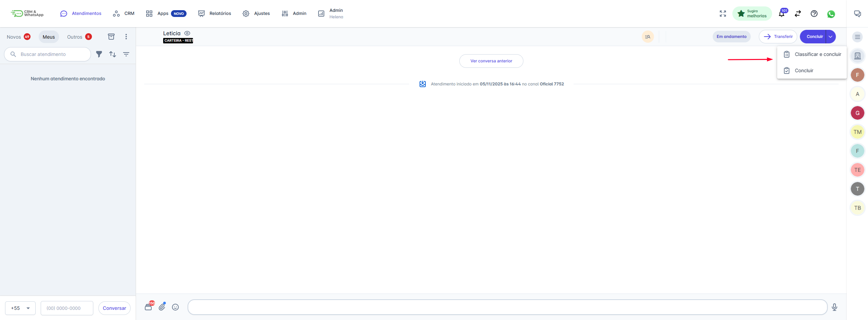This screenshot has width=868, height=320.
Task: Open the three-dot options menu
Action: pyautogui.click(x=126, y=37)
